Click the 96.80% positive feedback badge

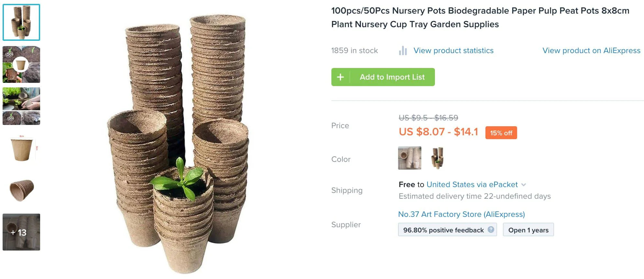click(x=443, y=230)
